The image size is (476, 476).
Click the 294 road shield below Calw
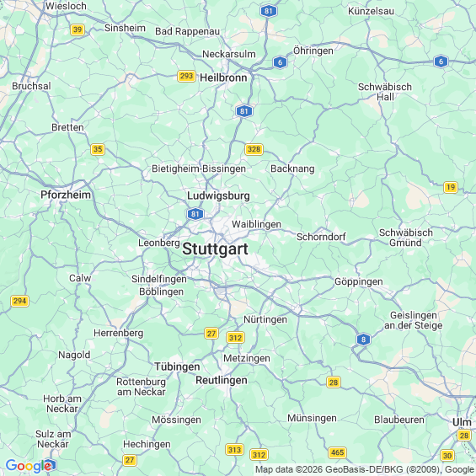[19, 301]
